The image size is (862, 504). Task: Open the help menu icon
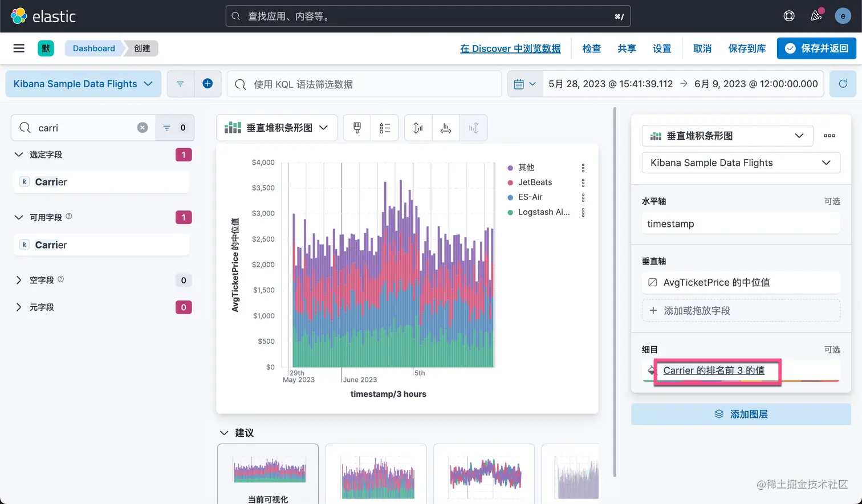789,16
